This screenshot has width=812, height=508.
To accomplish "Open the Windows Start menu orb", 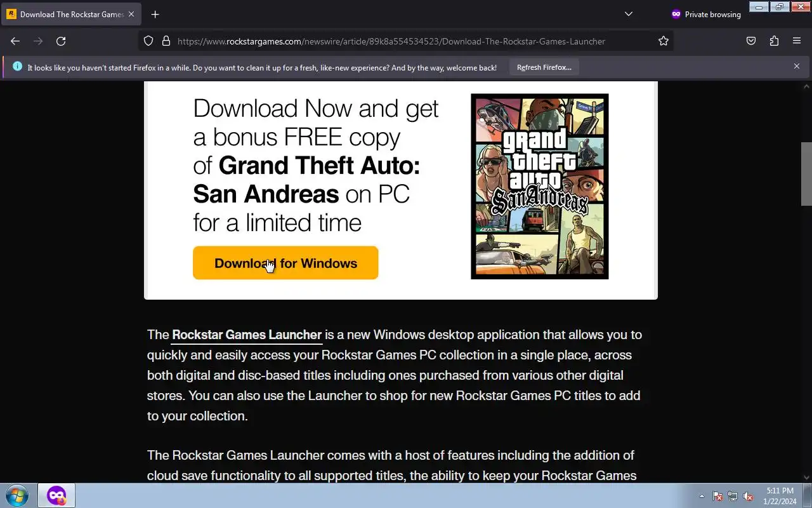I will [17, 495].
